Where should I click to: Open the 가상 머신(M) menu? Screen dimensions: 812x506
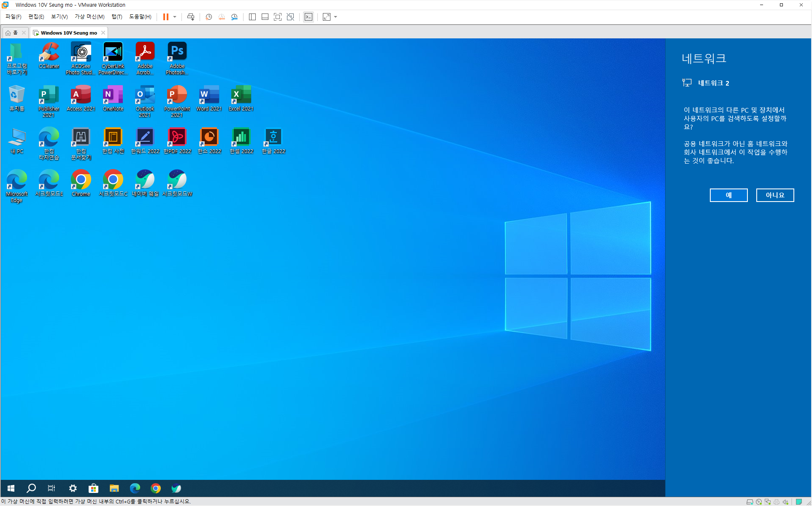tap(89, 17)
